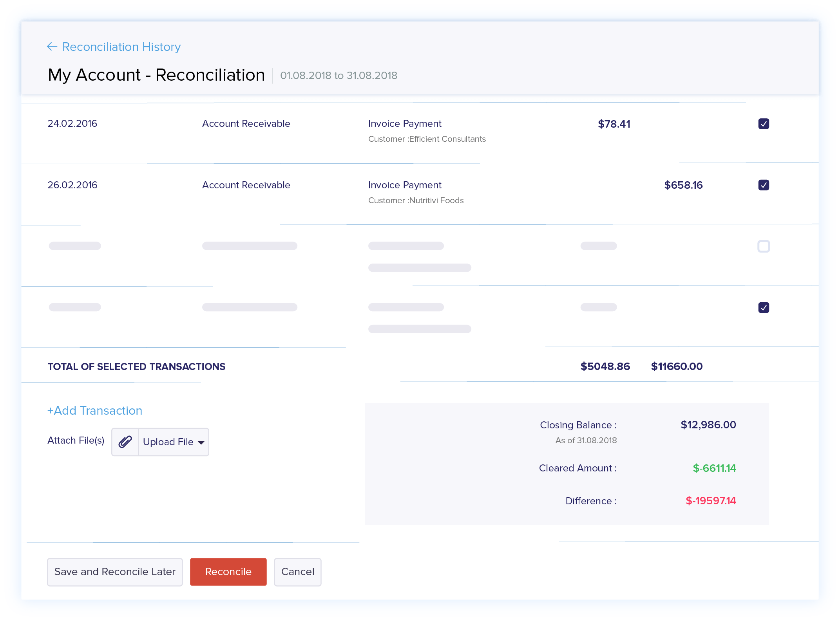Enable the empty placeholder row checkbox

763,246
